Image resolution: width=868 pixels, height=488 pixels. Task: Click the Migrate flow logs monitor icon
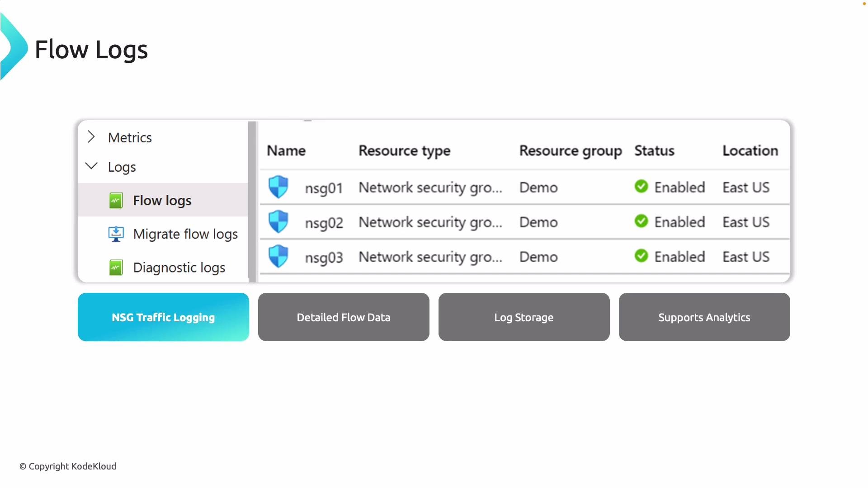[116, 234]
